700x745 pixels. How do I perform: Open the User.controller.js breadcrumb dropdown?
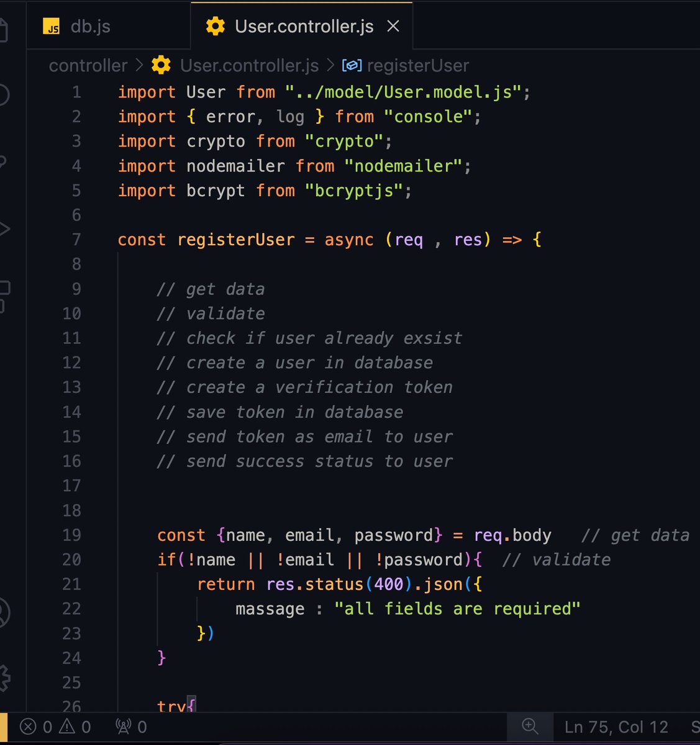[x=249, y=65]
